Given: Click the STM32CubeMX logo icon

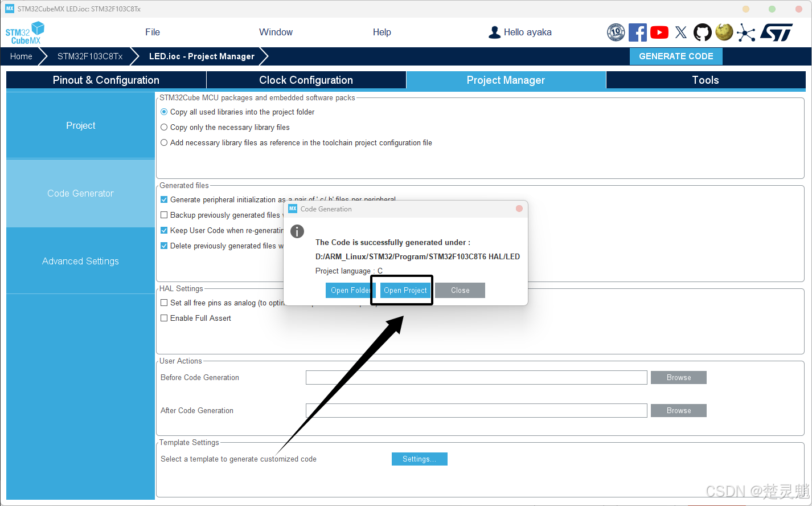Looking at the screenshot, I should pyautogui.click(x=25, y=33).
